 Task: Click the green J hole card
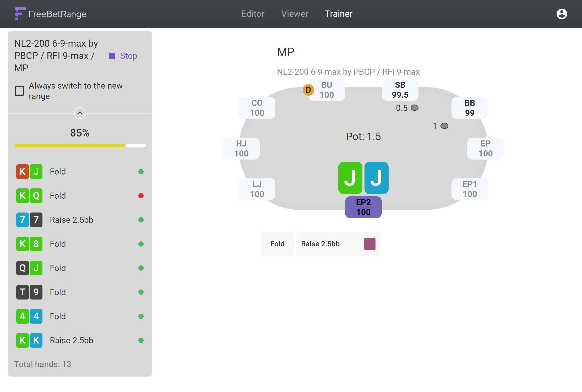tap(350, 178)
